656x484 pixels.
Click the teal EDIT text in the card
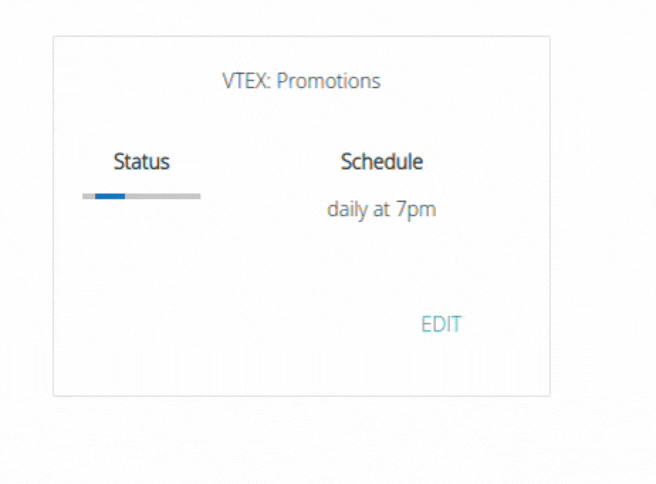(x=441, y=324)
